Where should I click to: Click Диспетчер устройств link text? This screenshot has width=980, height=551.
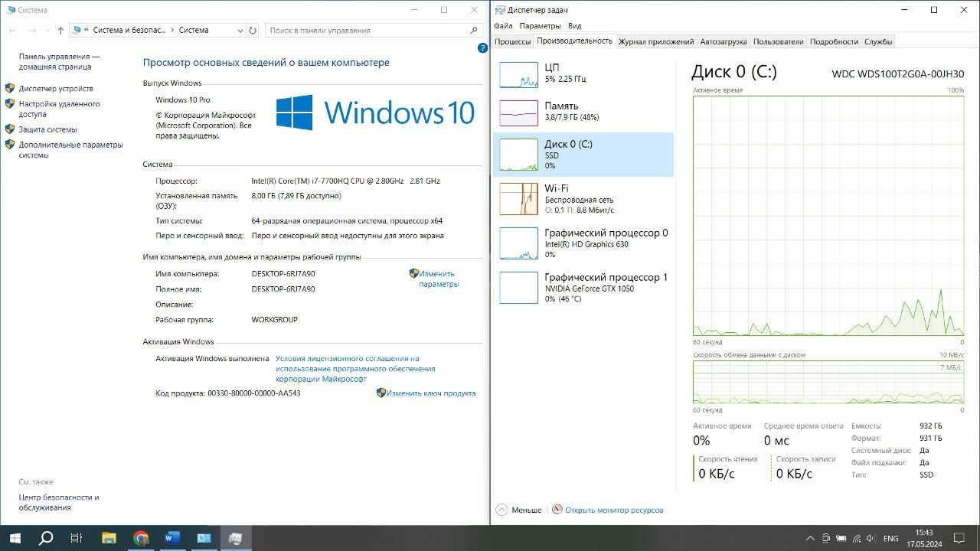[x=56, y=89]
